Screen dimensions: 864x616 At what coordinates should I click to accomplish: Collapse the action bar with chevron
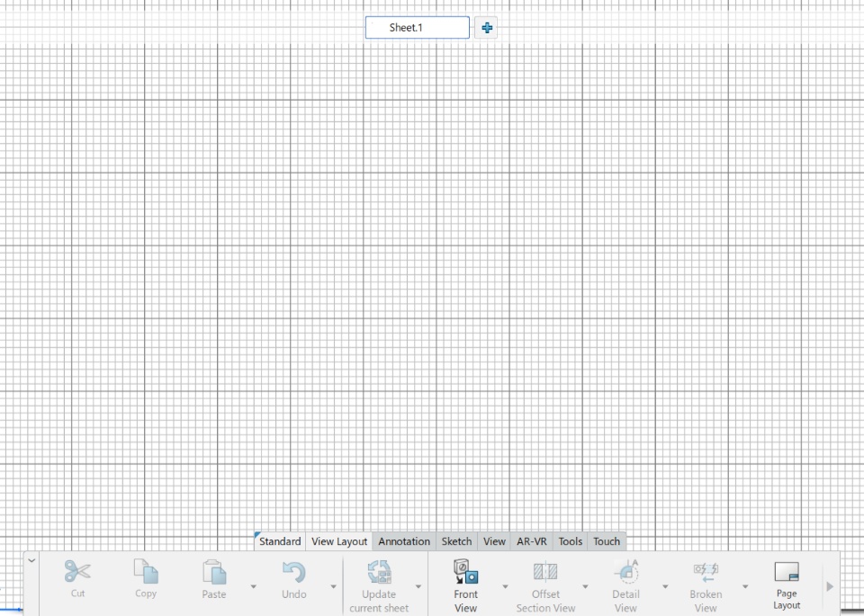tap(31, 560)
